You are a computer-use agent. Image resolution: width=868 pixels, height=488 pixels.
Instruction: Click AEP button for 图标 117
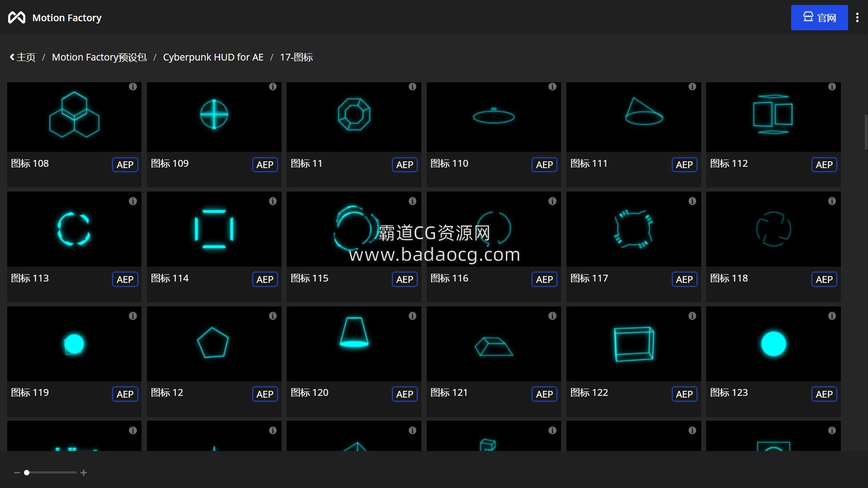pyautogui.click(x=684, y=279)
